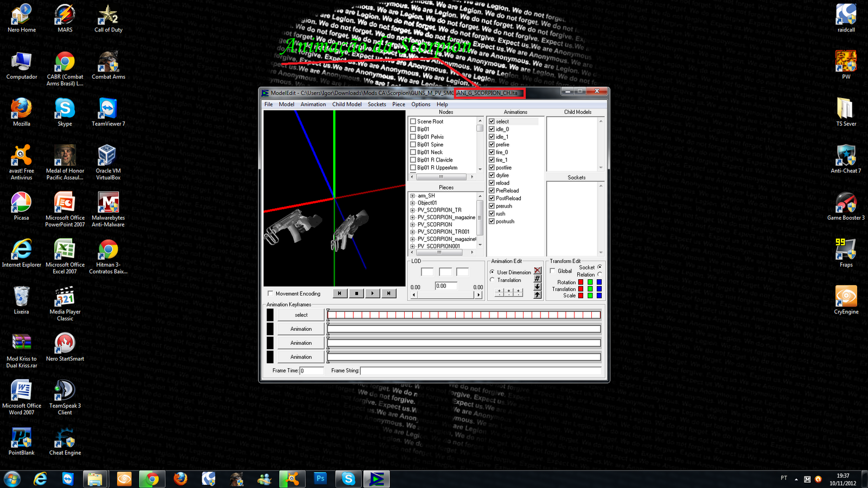Jump to the first frame playback button

pos(340,293)
